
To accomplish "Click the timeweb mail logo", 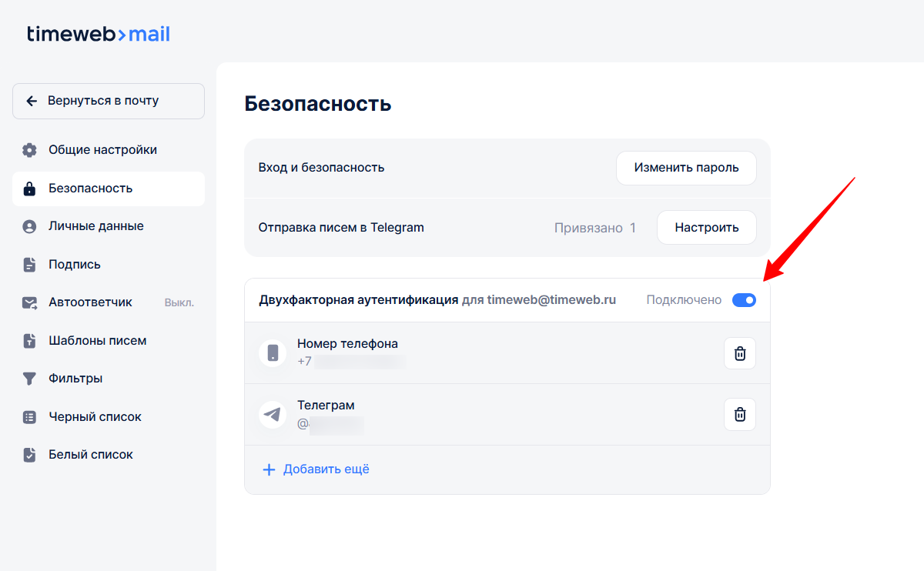I will pos(98,34).
